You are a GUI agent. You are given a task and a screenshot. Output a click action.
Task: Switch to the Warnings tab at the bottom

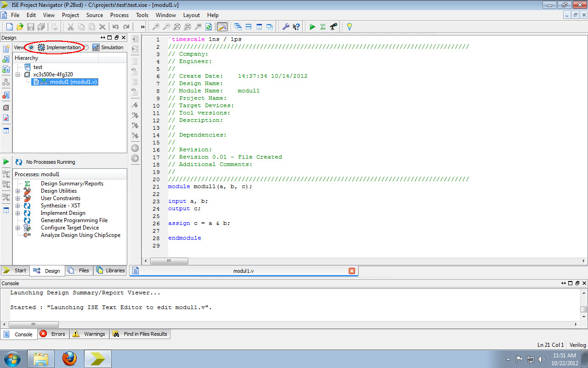pos(89,334)
